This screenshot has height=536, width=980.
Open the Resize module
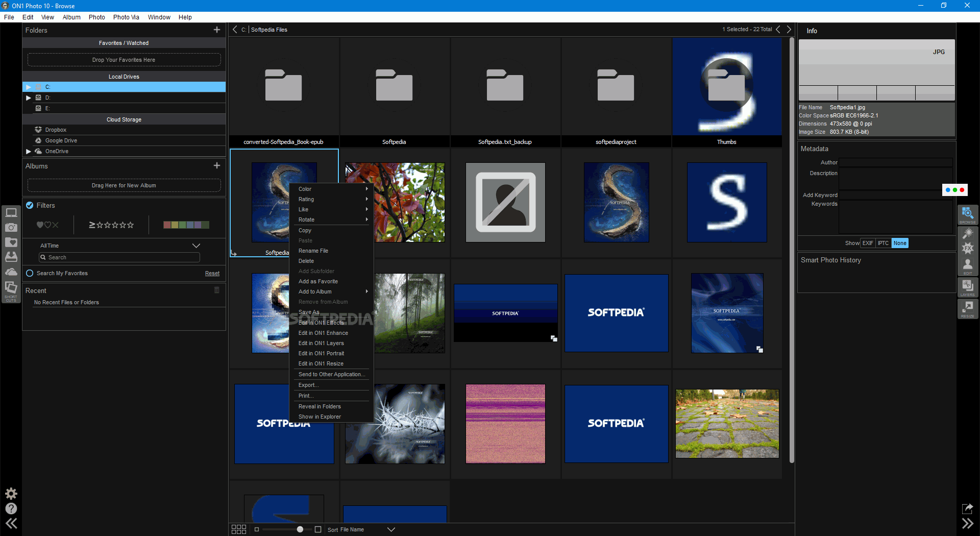coord(968,309)
